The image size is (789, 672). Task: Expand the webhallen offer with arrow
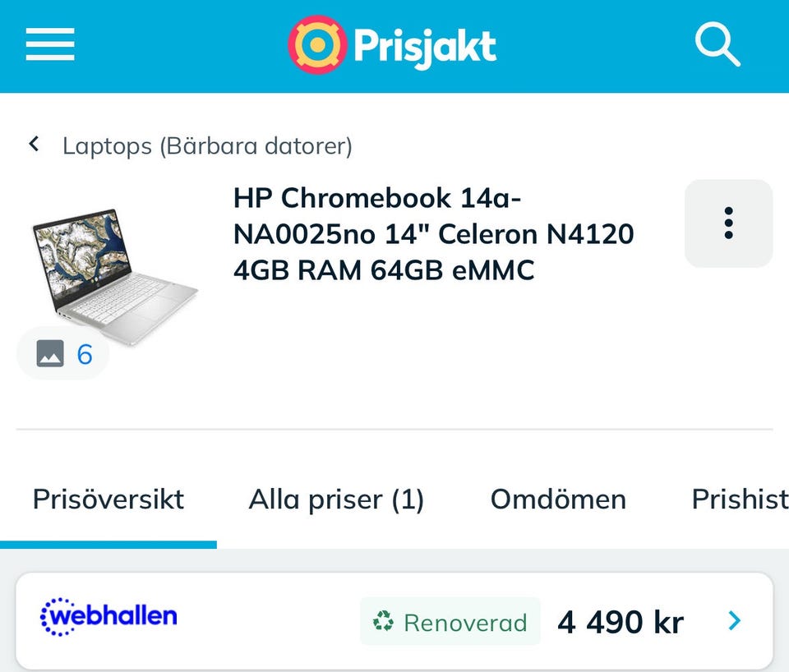735,621
